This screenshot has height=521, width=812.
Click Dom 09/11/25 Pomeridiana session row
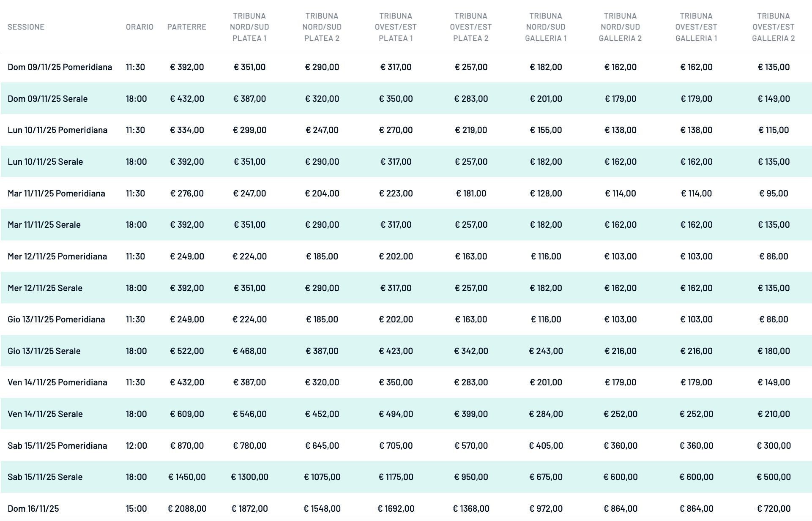click(60, 67)
